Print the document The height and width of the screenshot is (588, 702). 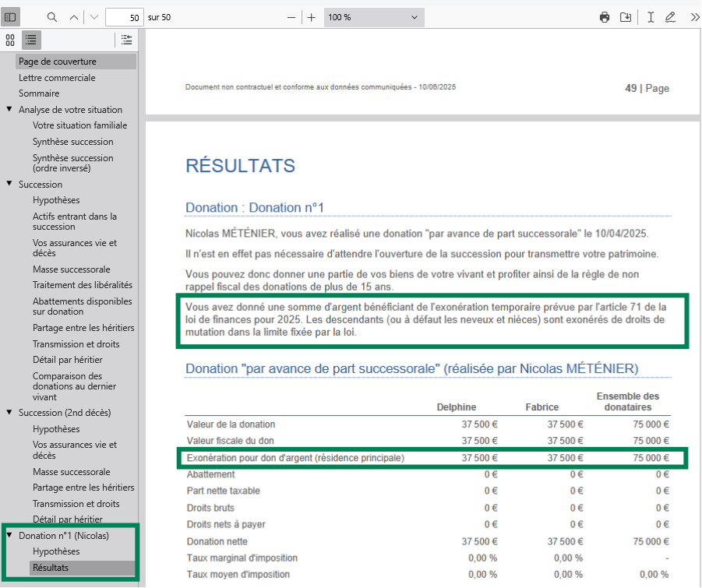(605, 17)
